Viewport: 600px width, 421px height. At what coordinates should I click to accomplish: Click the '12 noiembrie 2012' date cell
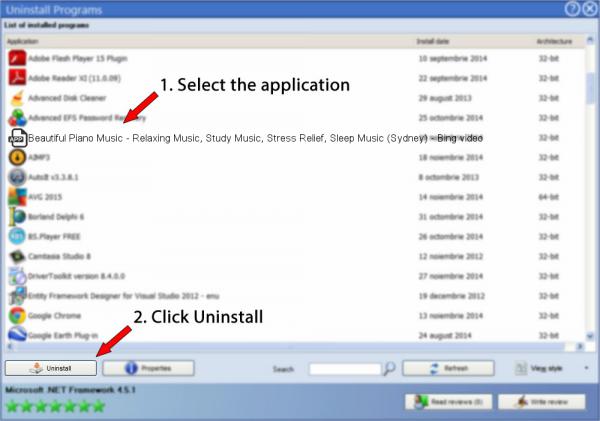coord(450,256)
